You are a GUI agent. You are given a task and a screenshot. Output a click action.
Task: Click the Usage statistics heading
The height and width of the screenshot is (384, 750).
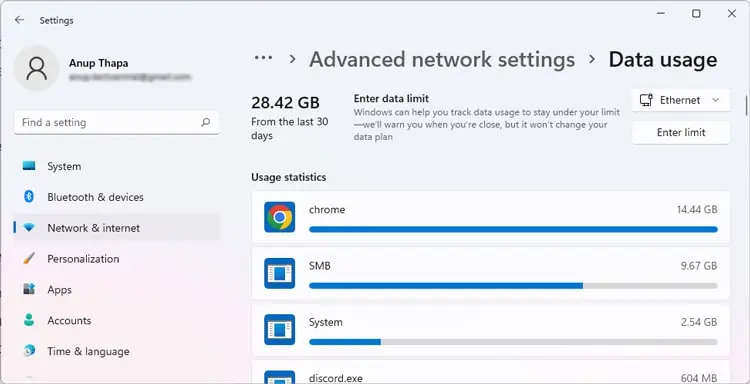point(288,177)
